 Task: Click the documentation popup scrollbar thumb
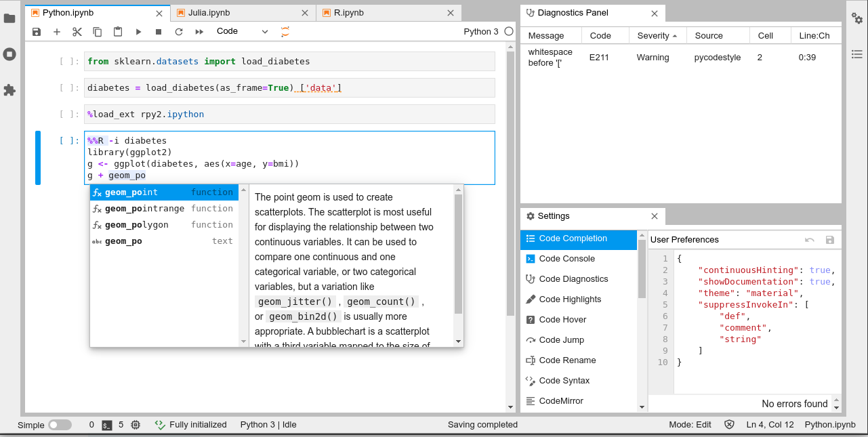coord(459,255)
